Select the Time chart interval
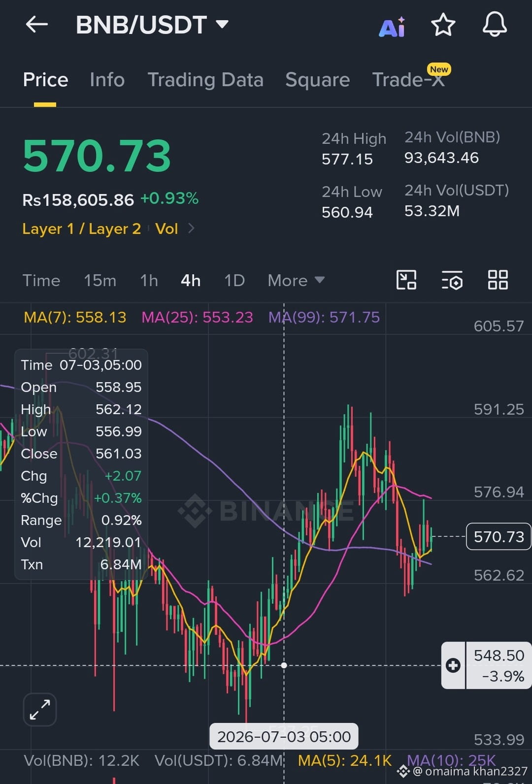Viewport: 532px width, 784px height. (x=41, y=281)
